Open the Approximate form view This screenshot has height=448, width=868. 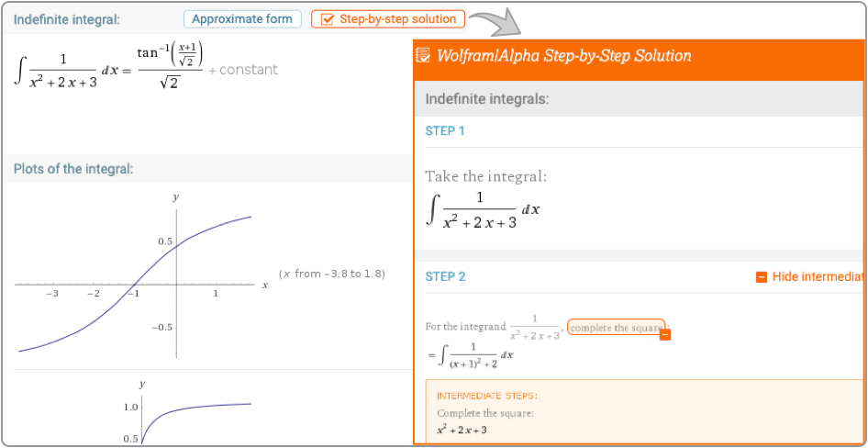click(x=242, y=18)
